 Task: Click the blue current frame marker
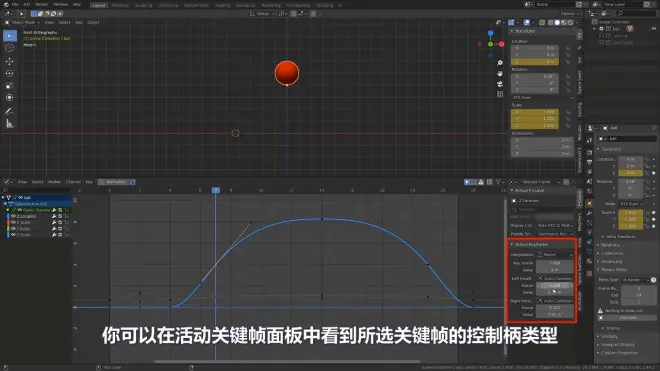(216, 190)
